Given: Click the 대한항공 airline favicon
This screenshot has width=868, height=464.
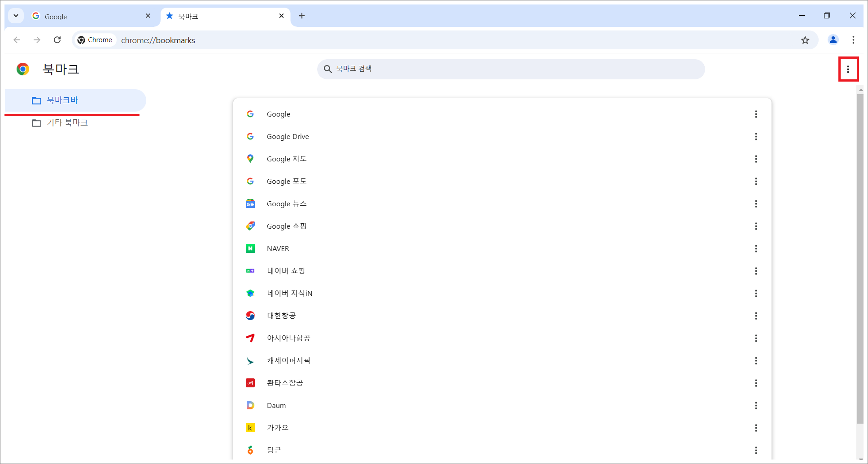Looking at the screenshot, I should [x=250, y=316].
